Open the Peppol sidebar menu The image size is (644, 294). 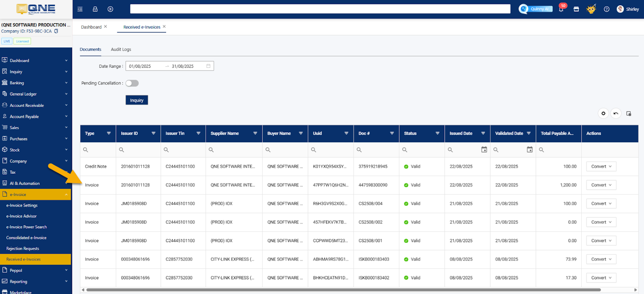(x=36, y=270)
